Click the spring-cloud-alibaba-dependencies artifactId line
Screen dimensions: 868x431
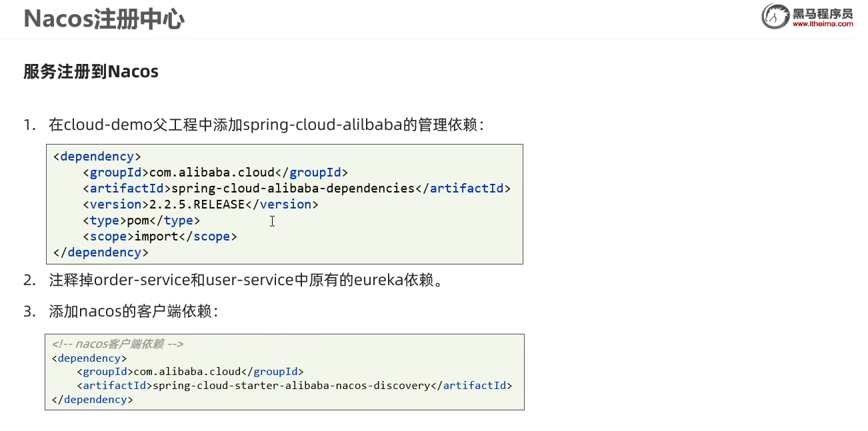coord(297,189)
